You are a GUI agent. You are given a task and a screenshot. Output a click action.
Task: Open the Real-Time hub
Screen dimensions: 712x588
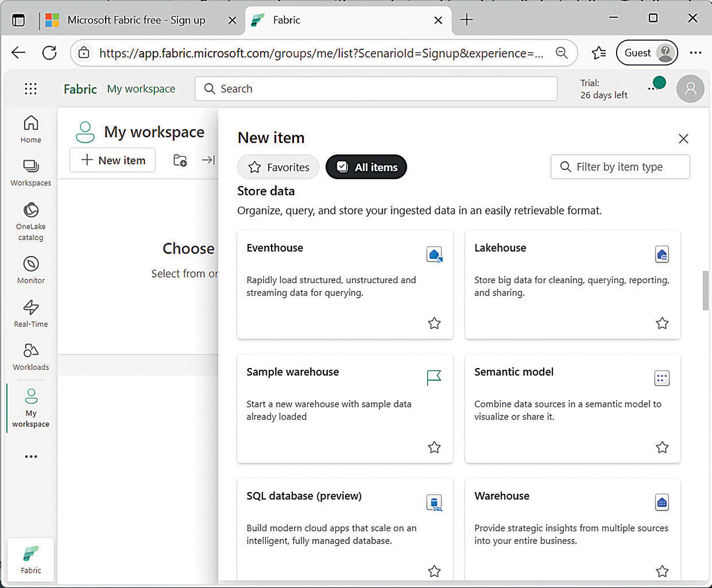tap(31, 314)
